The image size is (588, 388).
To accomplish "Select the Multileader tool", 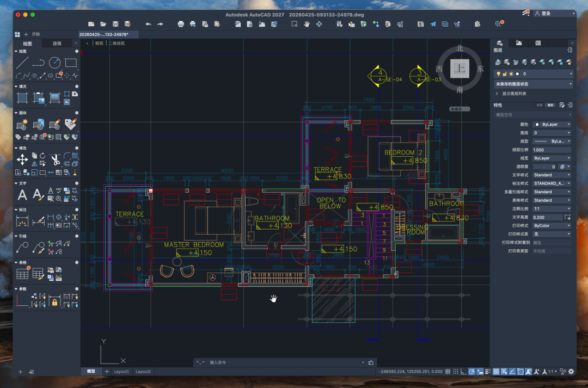I will tap(22, 248).
